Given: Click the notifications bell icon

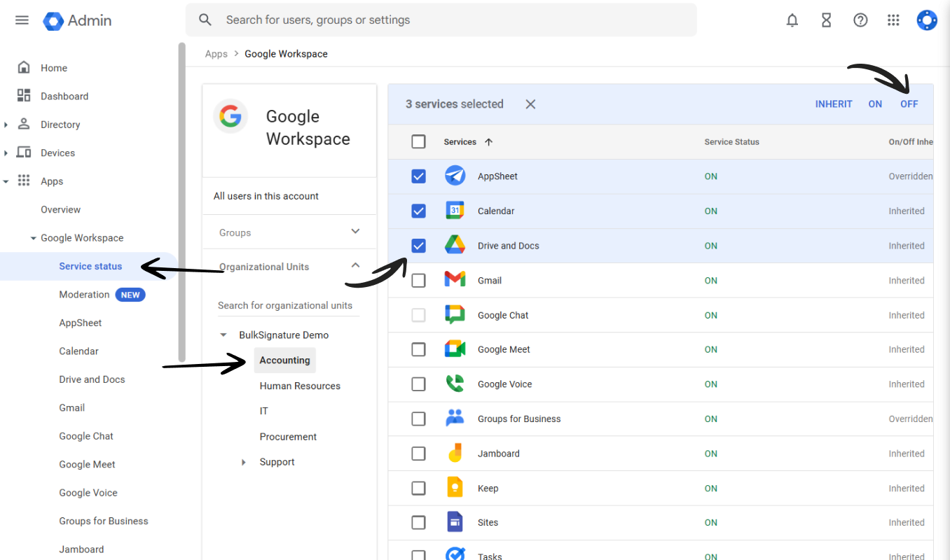Looking at the screenshot, I should pyautogui.click(x=792, y=20).
